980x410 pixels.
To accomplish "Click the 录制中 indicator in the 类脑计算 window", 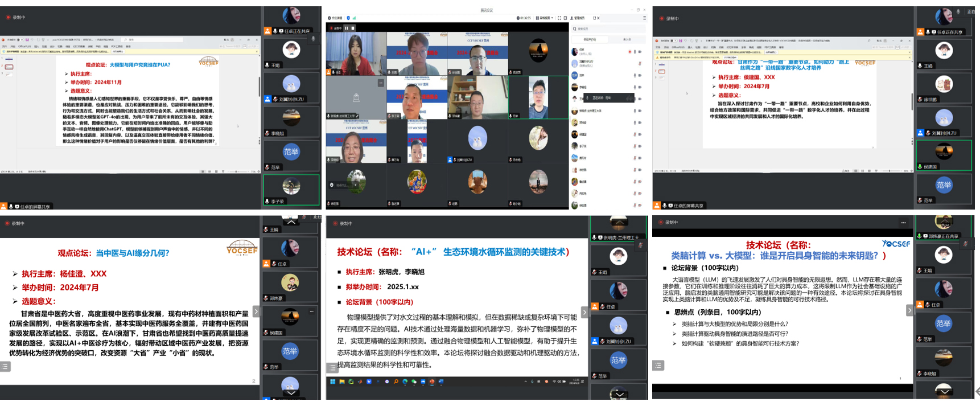I will [669, 222].
